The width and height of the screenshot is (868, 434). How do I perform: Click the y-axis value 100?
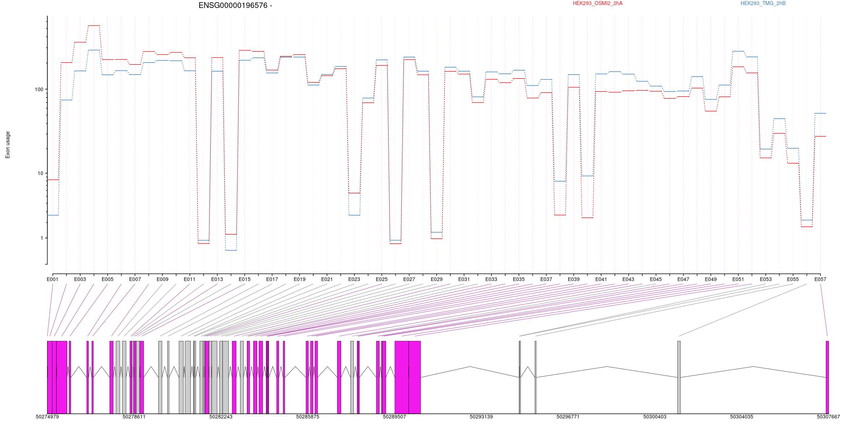[x=39, y=89]
